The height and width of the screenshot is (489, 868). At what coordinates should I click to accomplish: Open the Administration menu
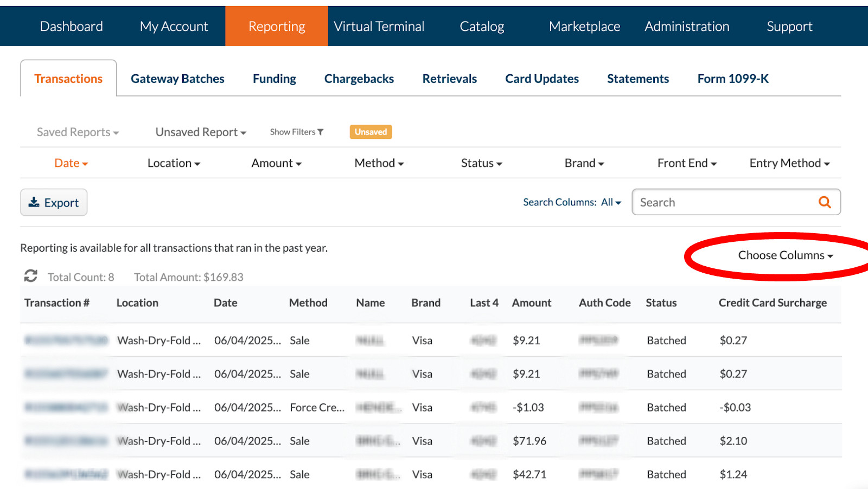pos(687,26)
